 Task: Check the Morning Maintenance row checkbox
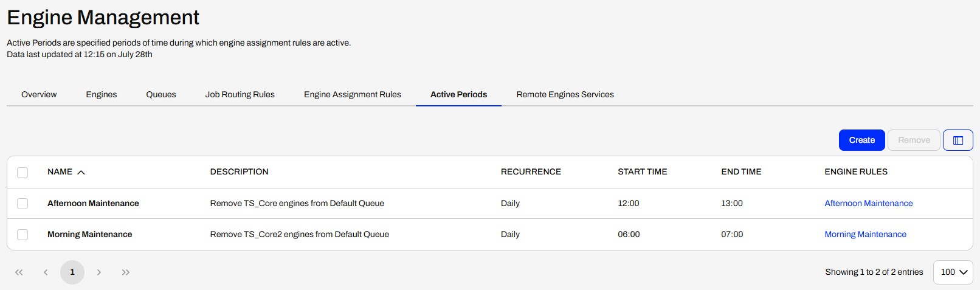pyautogui.click(x=22, y=235)
